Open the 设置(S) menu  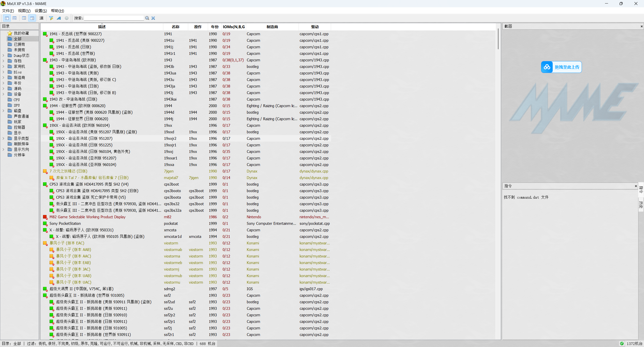click(41, 11)
